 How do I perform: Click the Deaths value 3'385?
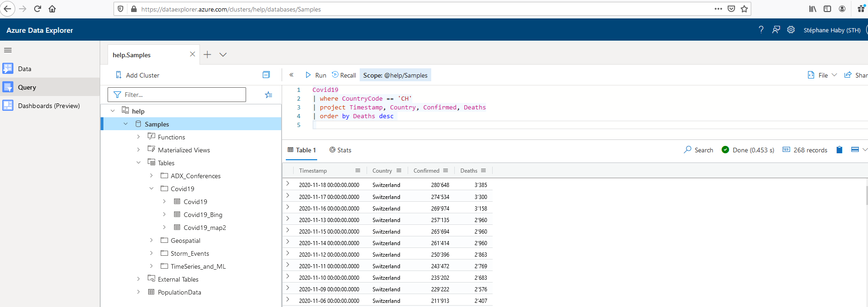pyautogui.click(x=481, y=185)
